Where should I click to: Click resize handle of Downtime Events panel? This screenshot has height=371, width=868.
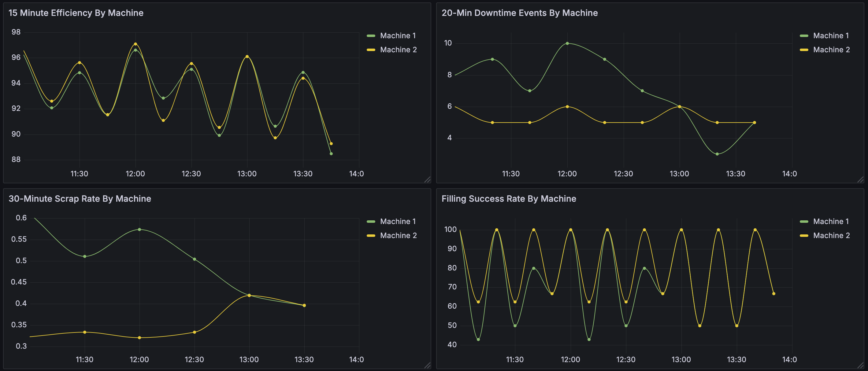pyautogui.click(x=861, y=179)
